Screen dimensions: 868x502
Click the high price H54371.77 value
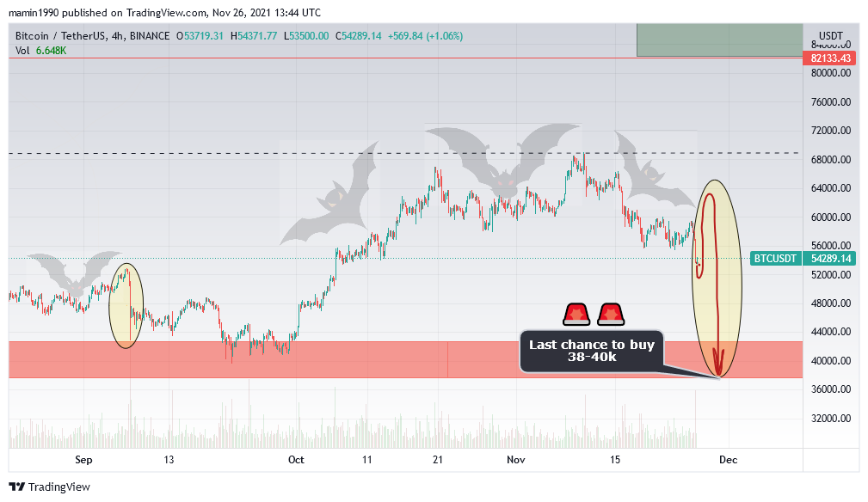coord(254,36)
